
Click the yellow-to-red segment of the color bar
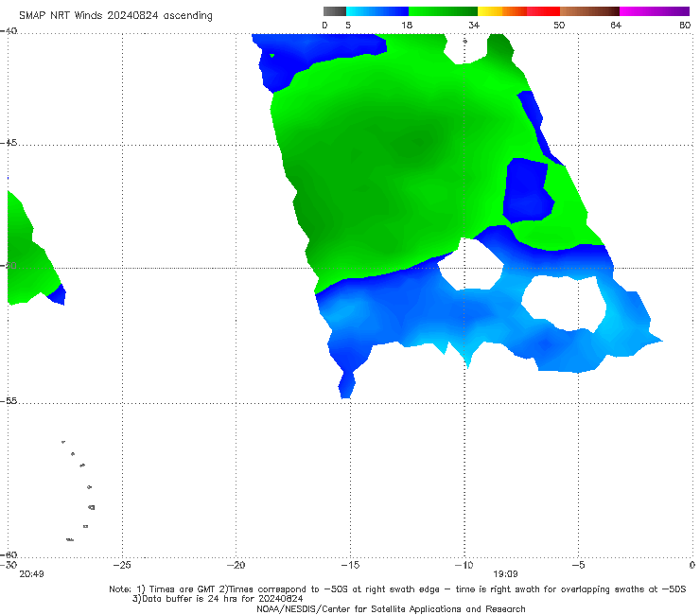(518, 11)
